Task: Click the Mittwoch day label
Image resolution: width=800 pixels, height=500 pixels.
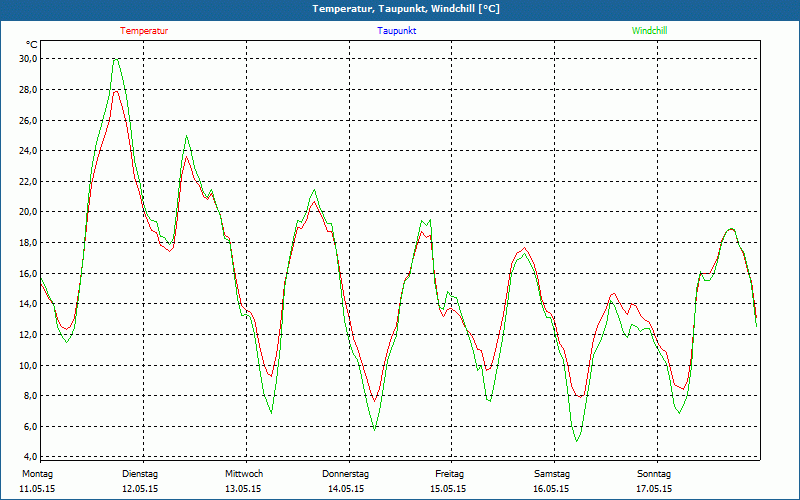Action: point(244,474)
